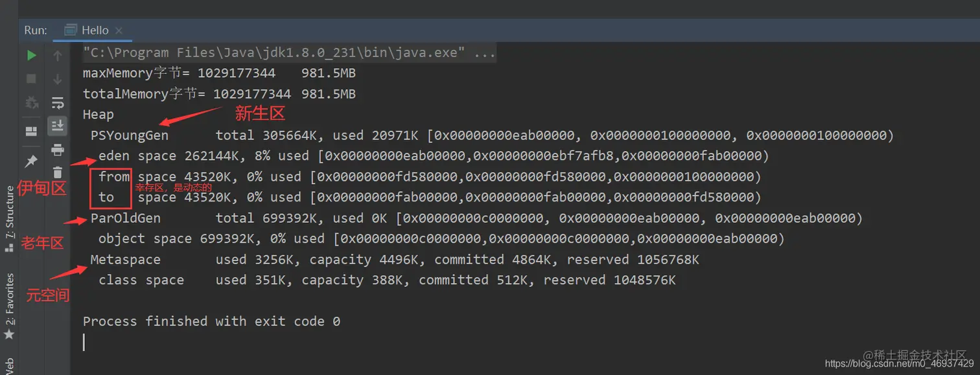
Task: Click the greyed-out Stop process square icon
Action: 31,79
